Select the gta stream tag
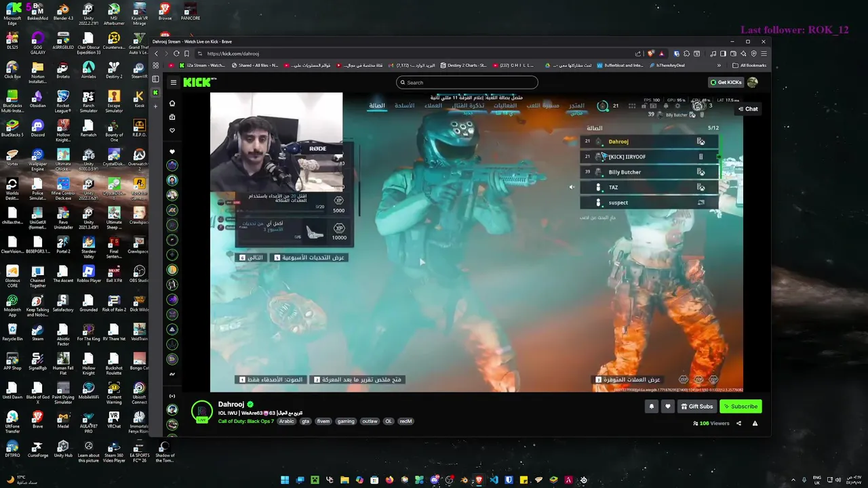Viewport: 868px width, 488px height. [305, 421]
